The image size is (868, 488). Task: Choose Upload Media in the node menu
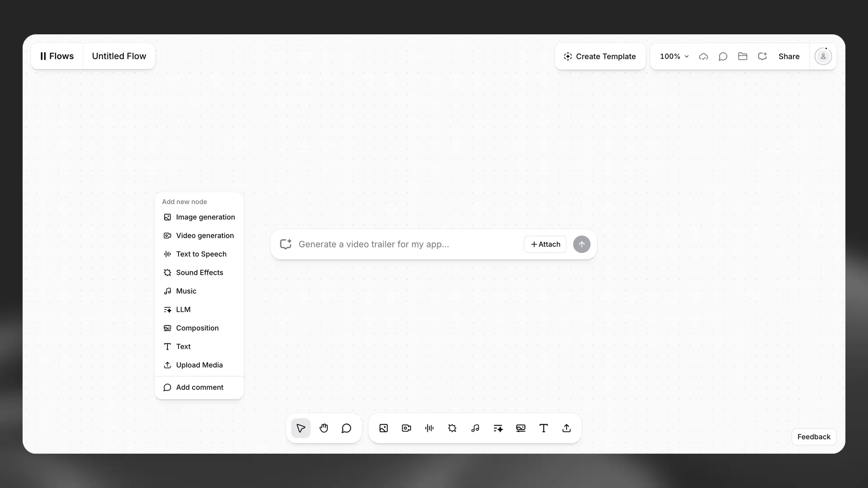tap(199, 366)
